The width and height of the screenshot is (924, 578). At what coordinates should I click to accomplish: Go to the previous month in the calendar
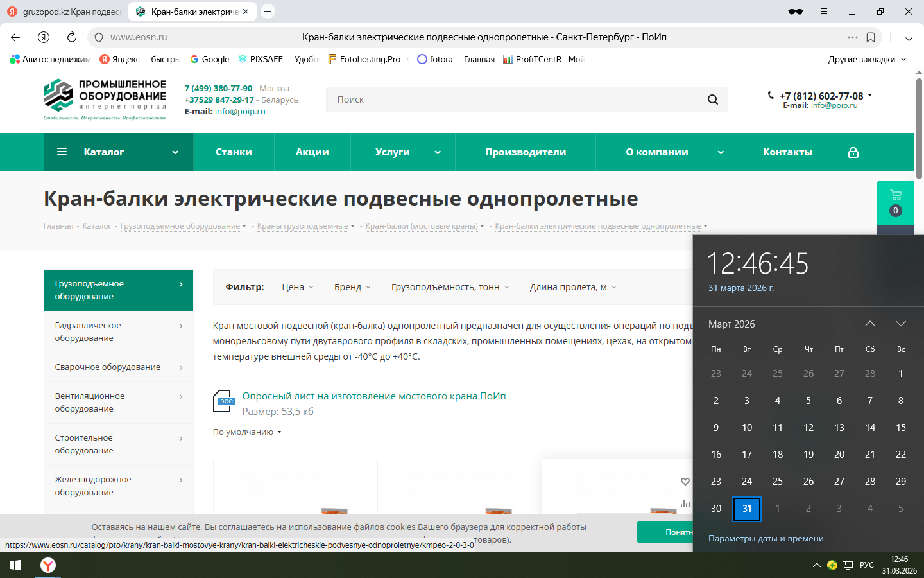[869, 324]
